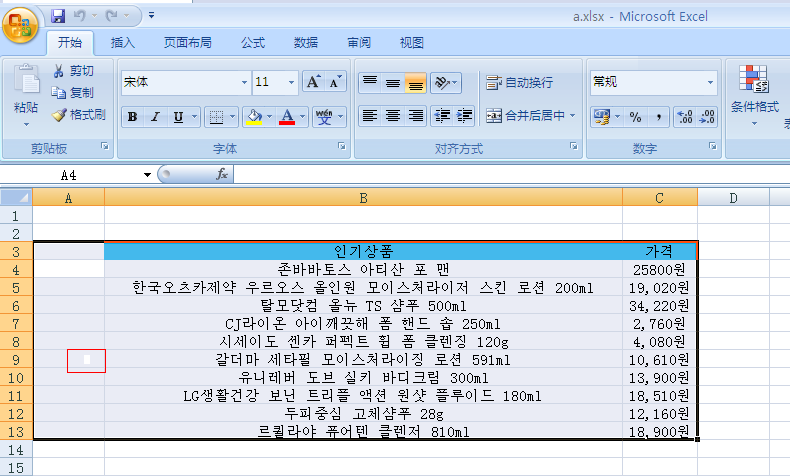790x476 pixels.
Task: Open customize quick access toolbar arrow
Action: (x=151, y=16)
